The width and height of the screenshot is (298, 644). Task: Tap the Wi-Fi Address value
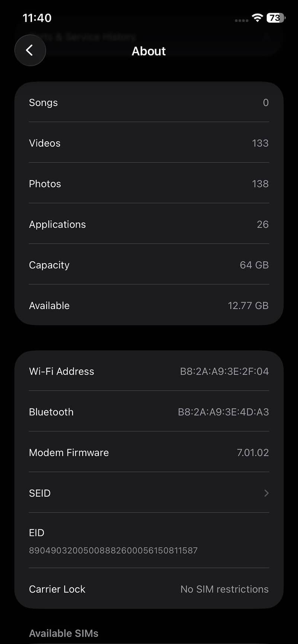224,371
